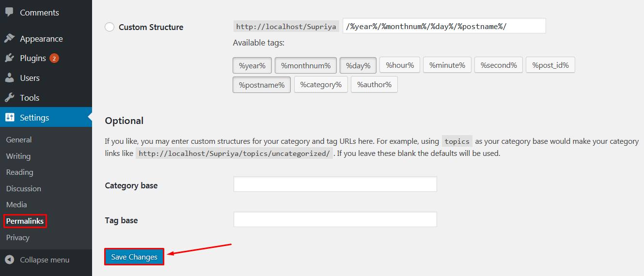Click the Tools wrench icon
644x276 pixels.
(x=9, y=98)
